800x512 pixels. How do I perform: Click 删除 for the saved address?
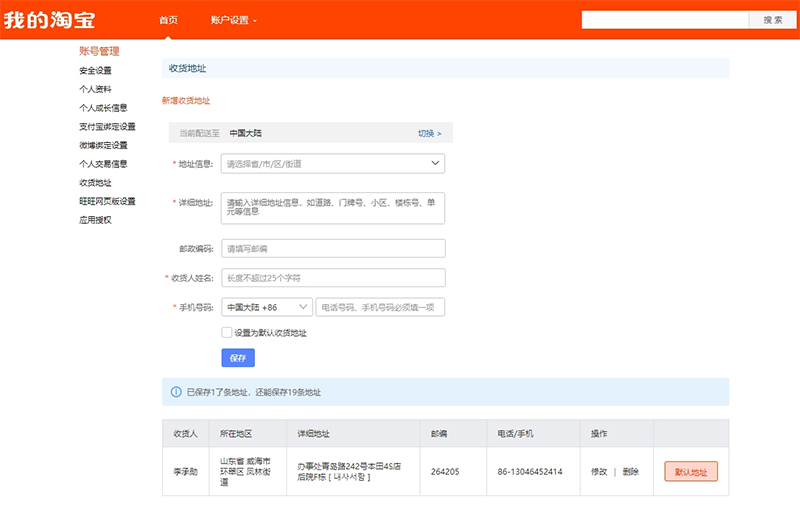pos(631,472)
